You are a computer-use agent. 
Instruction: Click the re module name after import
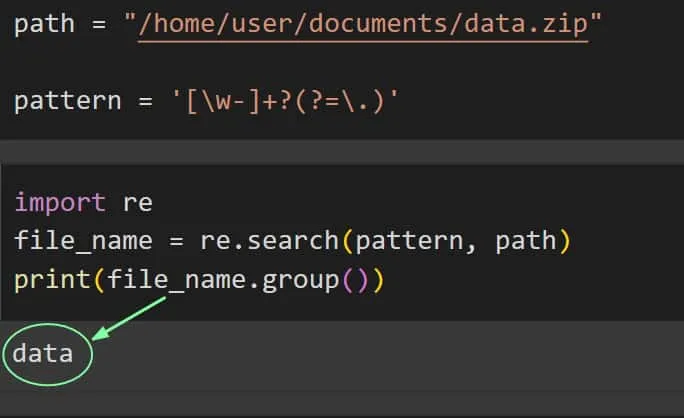(138, 203)
